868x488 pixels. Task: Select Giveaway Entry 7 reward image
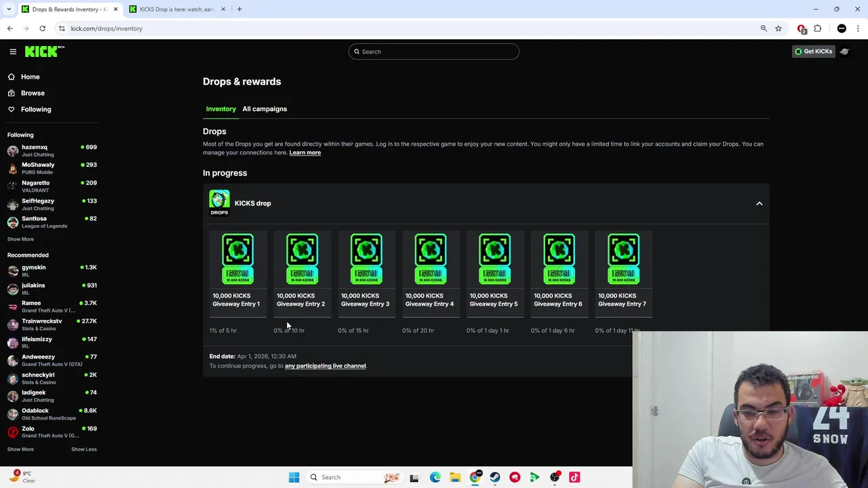click(x=623, y=258)
